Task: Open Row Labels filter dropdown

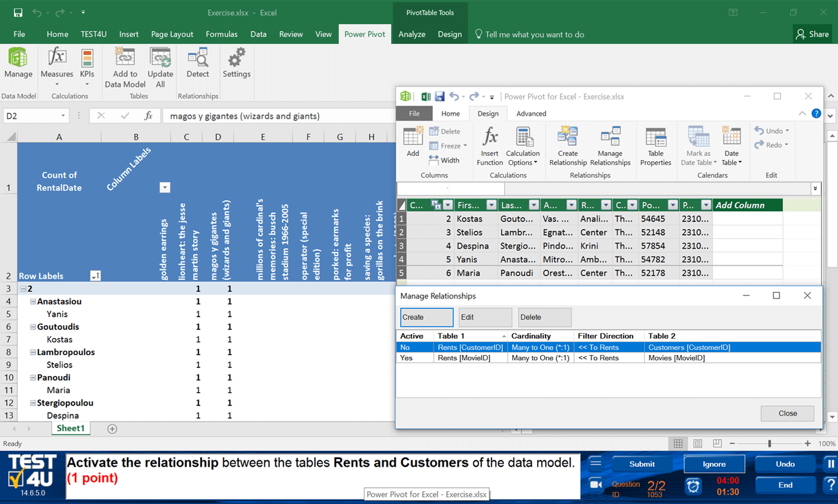Action: tap(95, 276)
